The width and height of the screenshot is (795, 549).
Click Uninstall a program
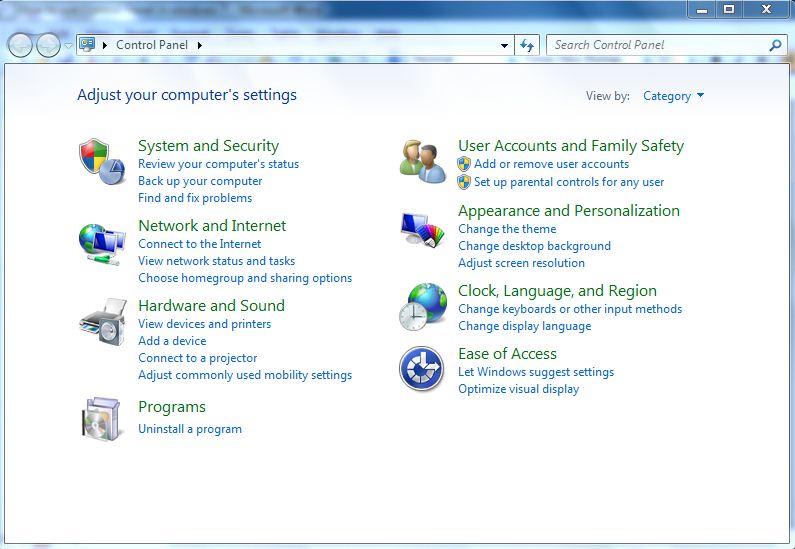coord(190,429)
